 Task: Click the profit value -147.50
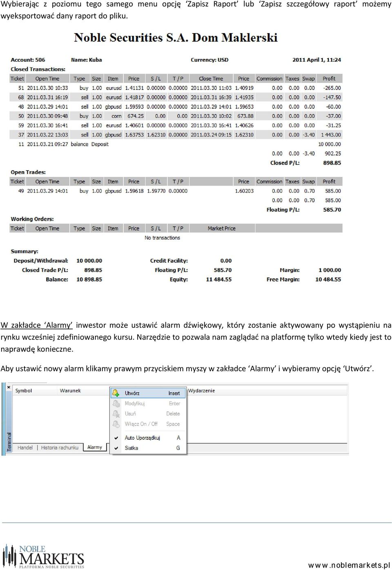click(x=332, y=97)
